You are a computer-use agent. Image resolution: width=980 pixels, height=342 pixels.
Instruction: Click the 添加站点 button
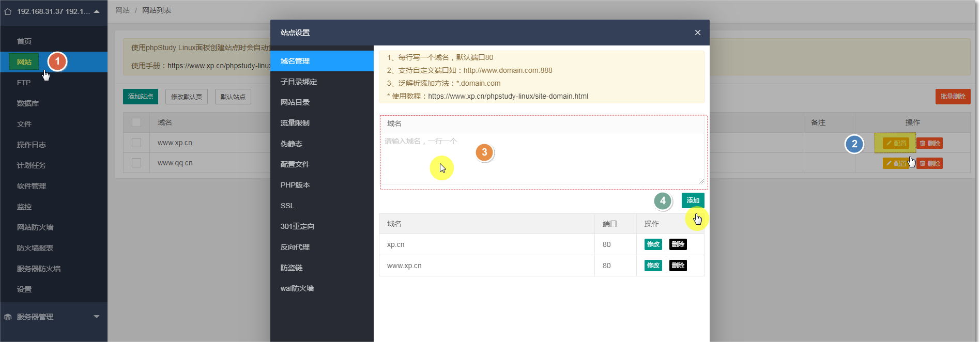(x=141, y=97)
